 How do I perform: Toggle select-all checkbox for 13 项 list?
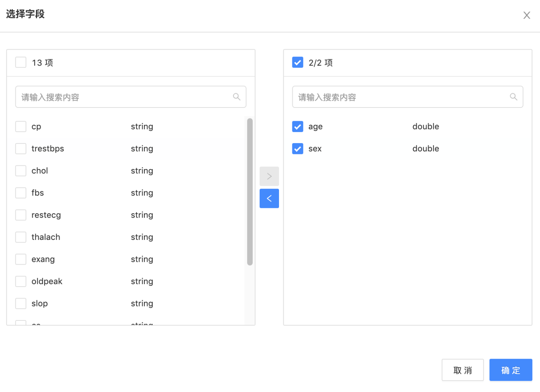pos(21,62)
